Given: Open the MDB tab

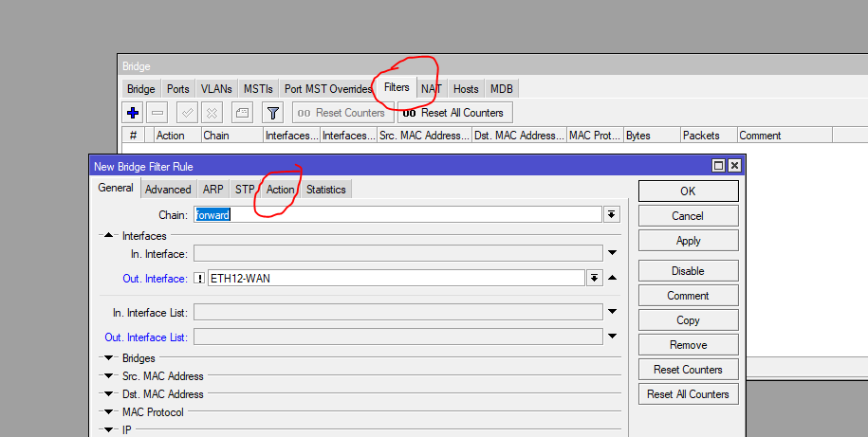Looking at the screenshot, I should [x=502, y=88].
